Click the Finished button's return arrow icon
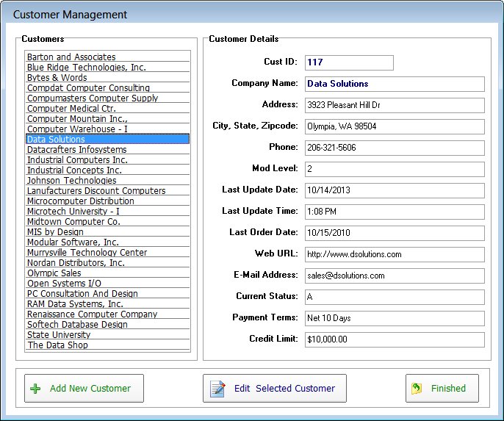 click(417, 389)
